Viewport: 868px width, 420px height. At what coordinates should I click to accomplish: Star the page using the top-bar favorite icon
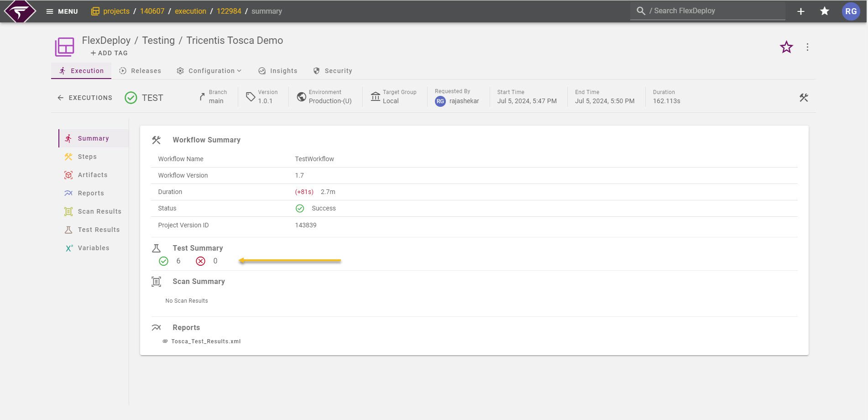(x=824, y=11)
